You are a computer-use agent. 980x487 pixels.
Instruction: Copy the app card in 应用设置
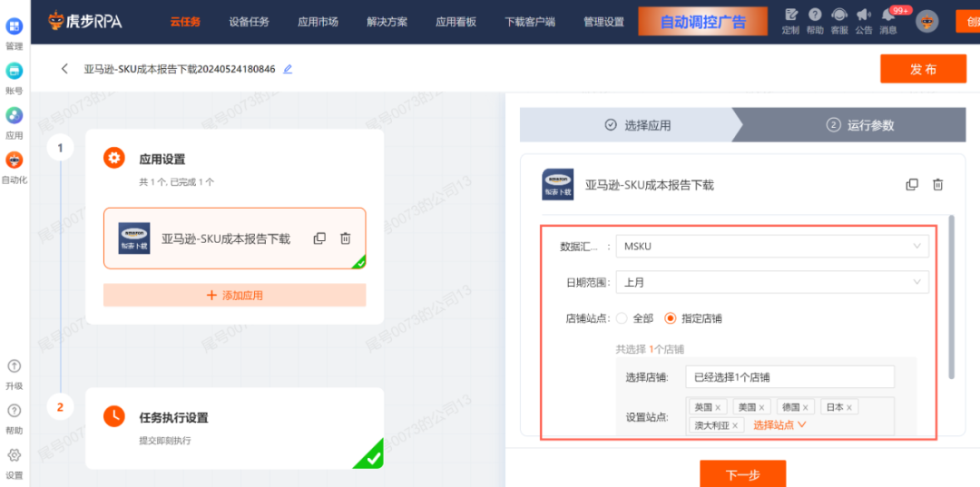coord(319,239)
